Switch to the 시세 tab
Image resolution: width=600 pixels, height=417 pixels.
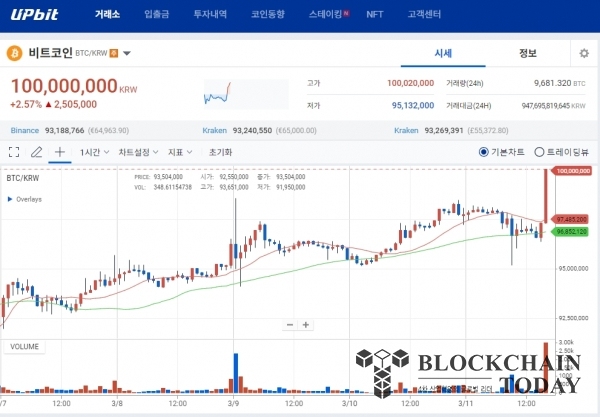[443, 53]
